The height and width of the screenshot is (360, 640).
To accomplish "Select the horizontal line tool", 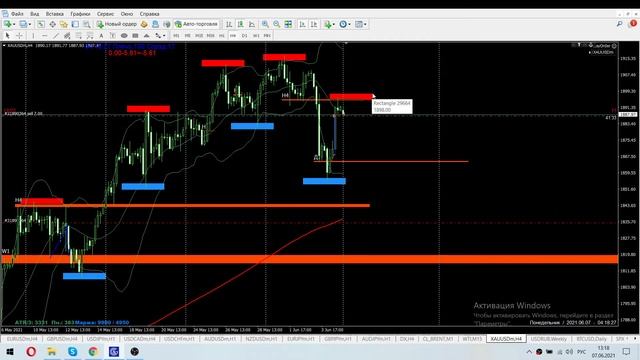I will click(x=44, y=36).
